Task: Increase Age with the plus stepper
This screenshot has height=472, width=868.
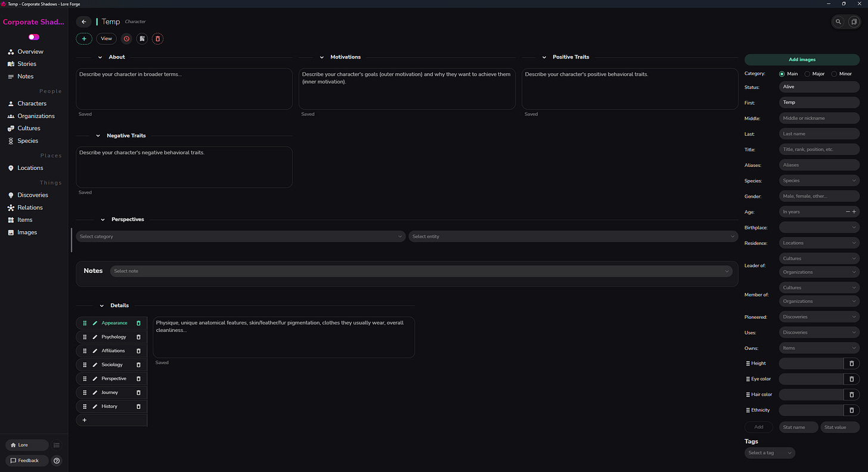Action: click(x=854, y=212)
